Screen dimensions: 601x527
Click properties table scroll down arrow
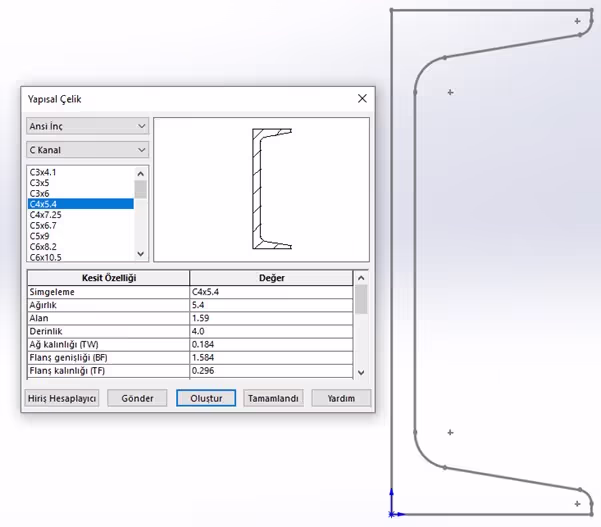361,372
